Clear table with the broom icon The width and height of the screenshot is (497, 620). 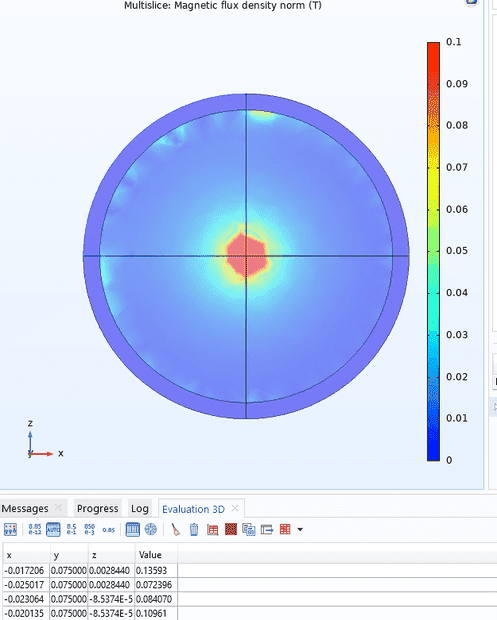point(176,529)
